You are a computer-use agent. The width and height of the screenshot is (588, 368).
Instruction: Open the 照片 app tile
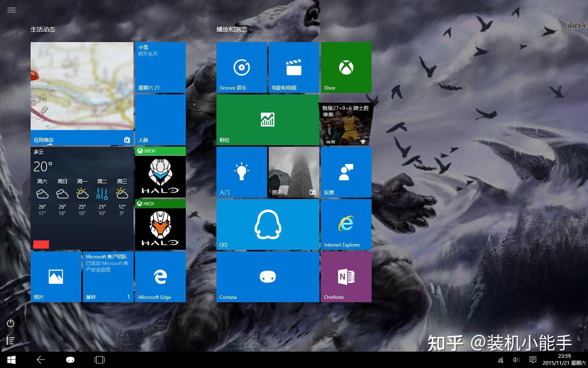tap(56, 276)
